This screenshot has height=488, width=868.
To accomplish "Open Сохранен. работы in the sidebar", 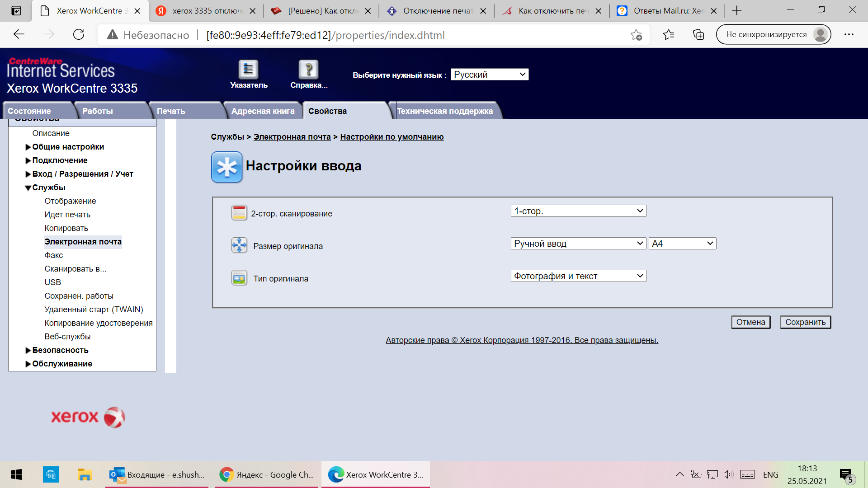I will (79, 296).
